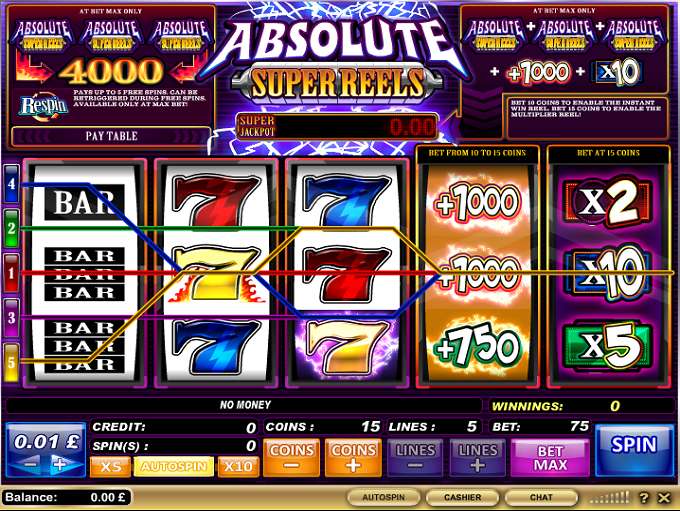Click the yellow payline 5 indicator
The image size is (680, 511).
11,363
